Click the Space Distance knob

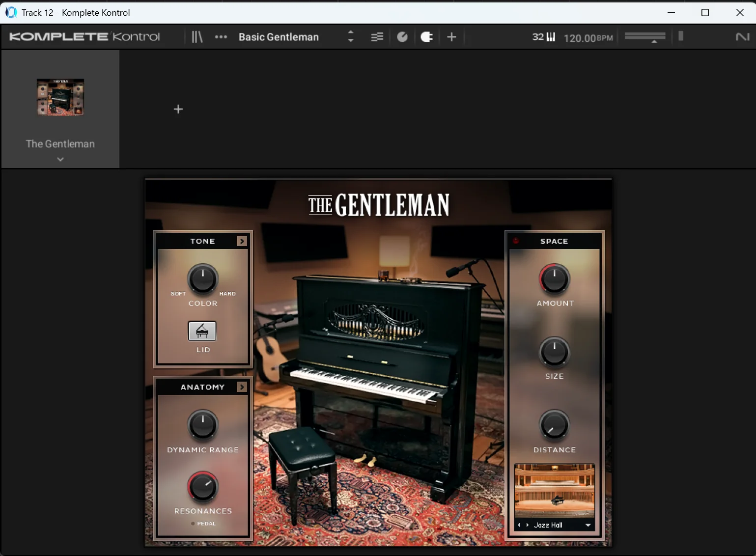[x=555, y=425]
